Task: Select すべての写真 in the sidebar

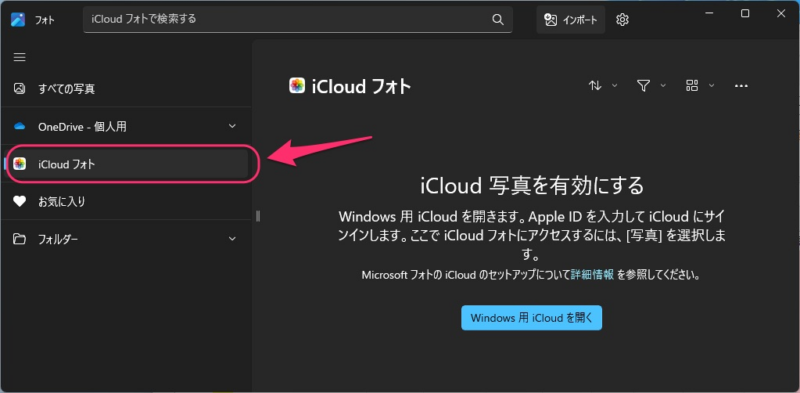Action: click(127, 89)
